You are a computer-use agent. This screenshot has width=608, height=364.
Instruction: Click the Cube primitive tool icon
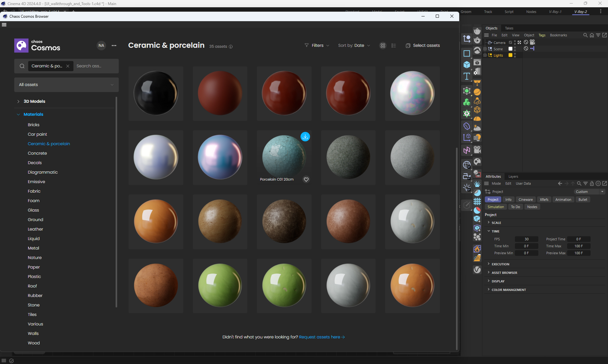coord(466,65)
